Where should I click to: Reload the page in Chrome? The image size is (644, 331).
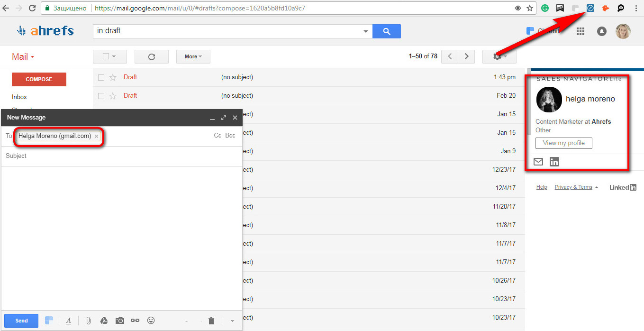32,8
